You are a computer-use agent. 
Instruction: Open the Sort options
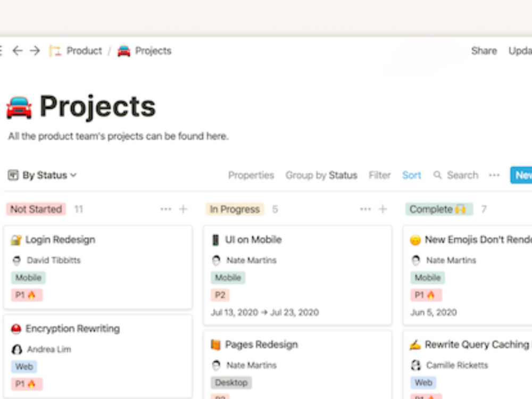click(412, 175)
